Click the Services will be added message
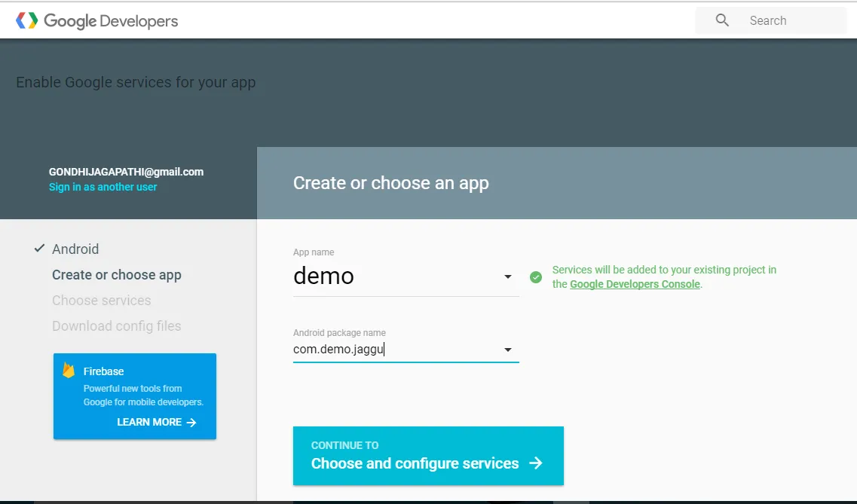The image size is (857, 504). [664, 276]
